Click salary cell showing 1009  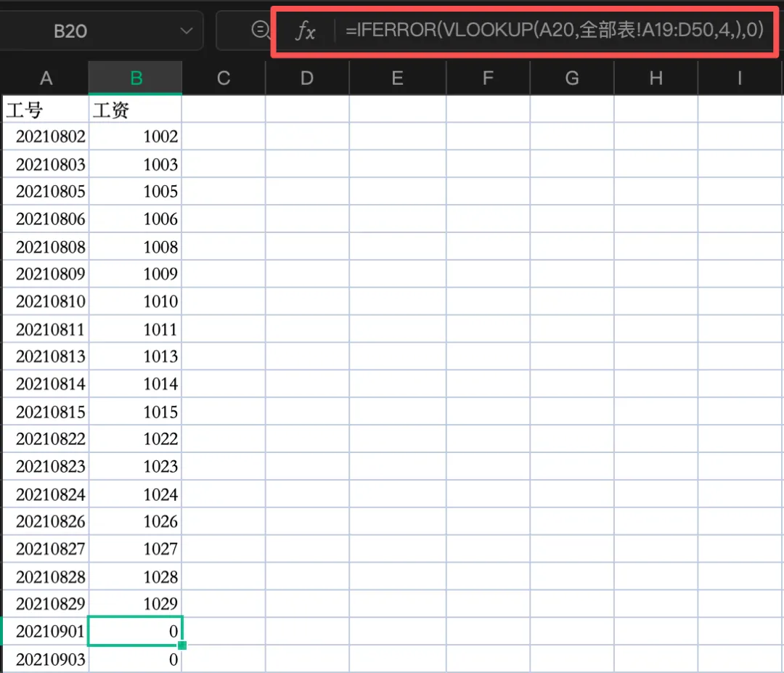pos(136,274)
